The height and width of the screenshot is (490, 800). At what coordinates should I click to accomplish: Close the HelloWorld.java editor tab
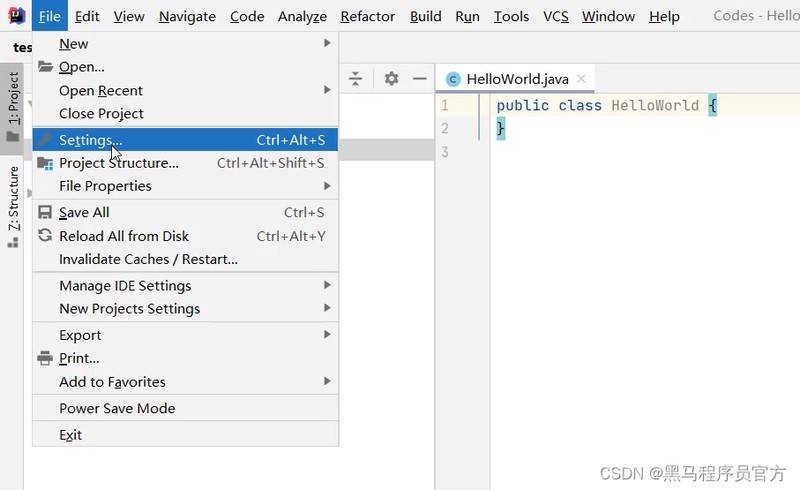(x=581, y=79)
